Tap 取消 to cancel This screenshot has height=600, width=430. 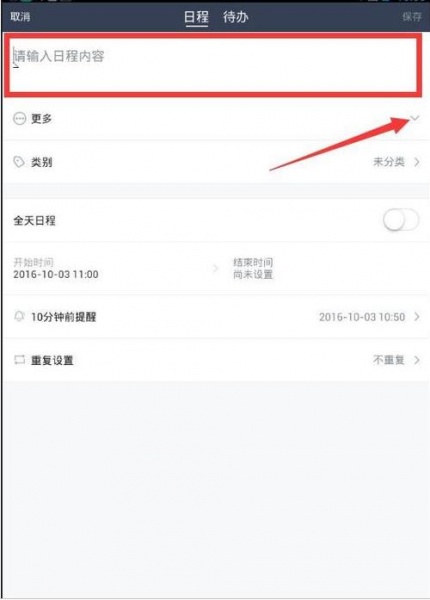coord(20,17)
